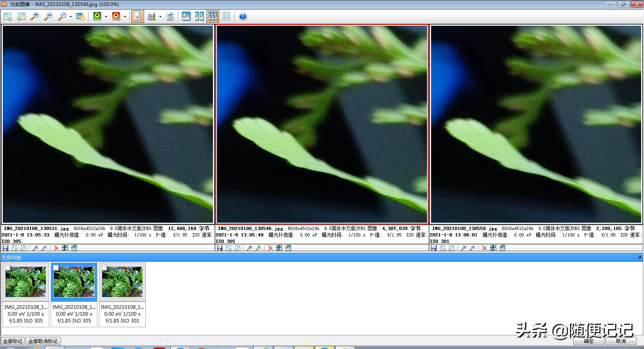Image resolution: width=644 pixels, height=349 pixels.
Task: Expand the green sunflower icon dropdown
Action: click(x=106, y=16)
